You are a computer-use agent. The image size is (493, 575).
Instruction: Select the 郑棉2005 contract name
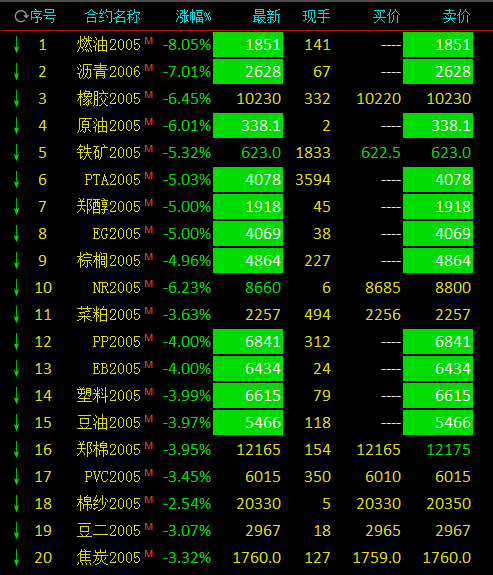109,450
